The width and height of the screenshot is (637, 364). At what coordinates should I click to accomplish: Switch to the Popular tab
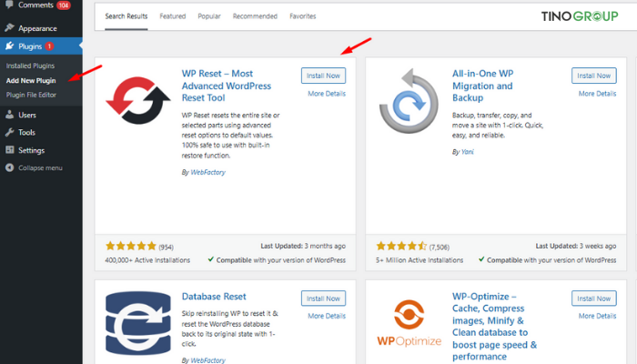(x=209, y=16)
